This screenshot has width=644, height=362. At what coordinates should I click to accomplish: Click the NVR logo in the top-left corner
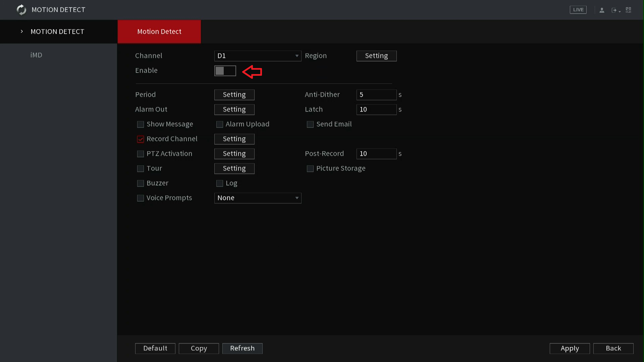click(21, 10)
